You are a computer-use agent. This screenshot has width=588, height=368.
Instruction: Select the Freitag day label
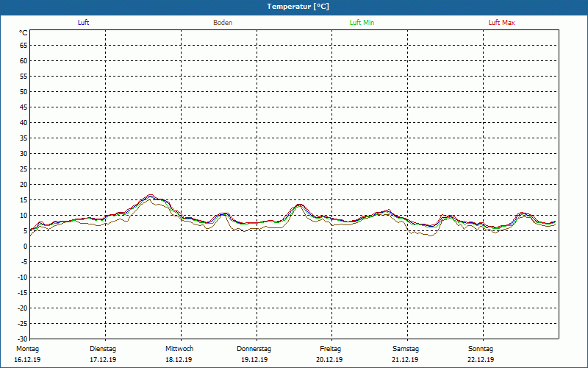click(x=330, y=349)
